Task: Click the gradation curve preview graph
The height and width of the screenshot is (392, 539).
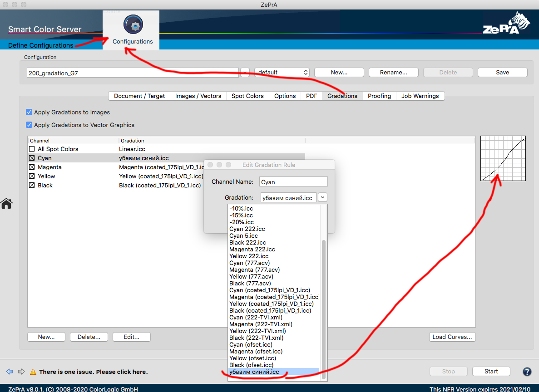Action: tap(503, 158)
